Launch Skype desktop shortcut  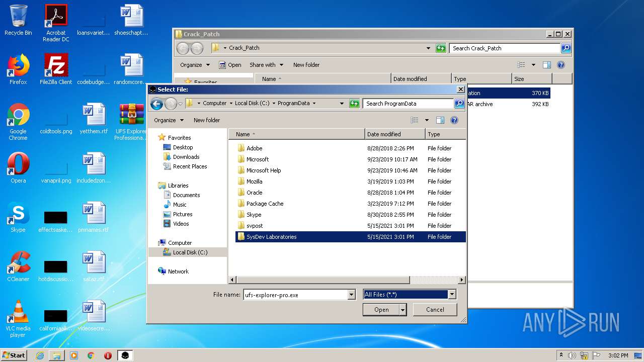18,217
